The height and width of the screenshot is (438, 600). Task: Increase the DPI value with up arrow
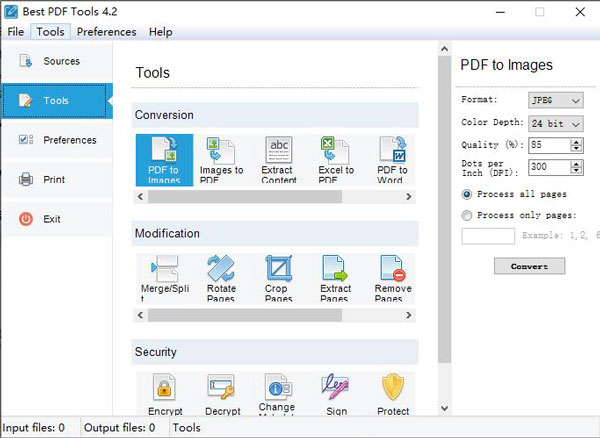pyautogui.click(x=576, y=164)
